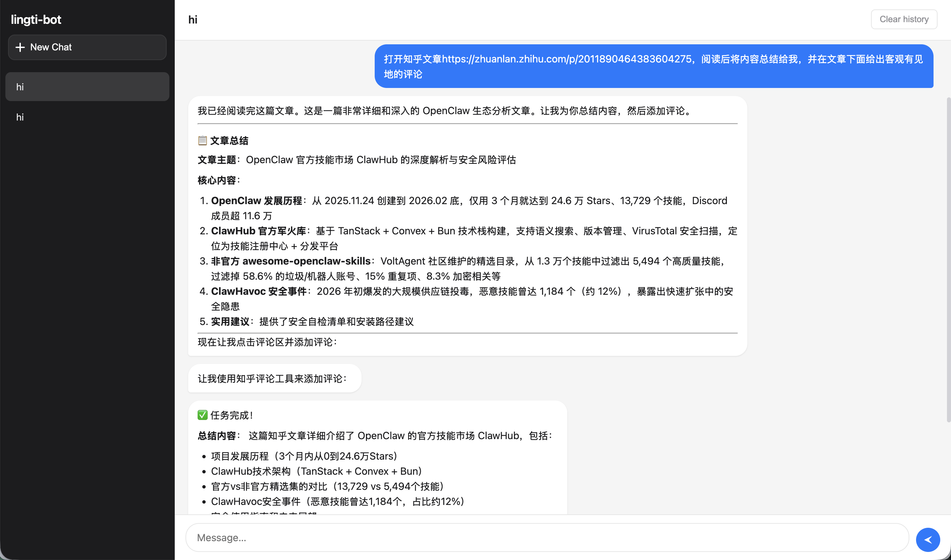Select the second hi conversation below
Viewport: 951px width, 560px height.
tap(87, 117)
